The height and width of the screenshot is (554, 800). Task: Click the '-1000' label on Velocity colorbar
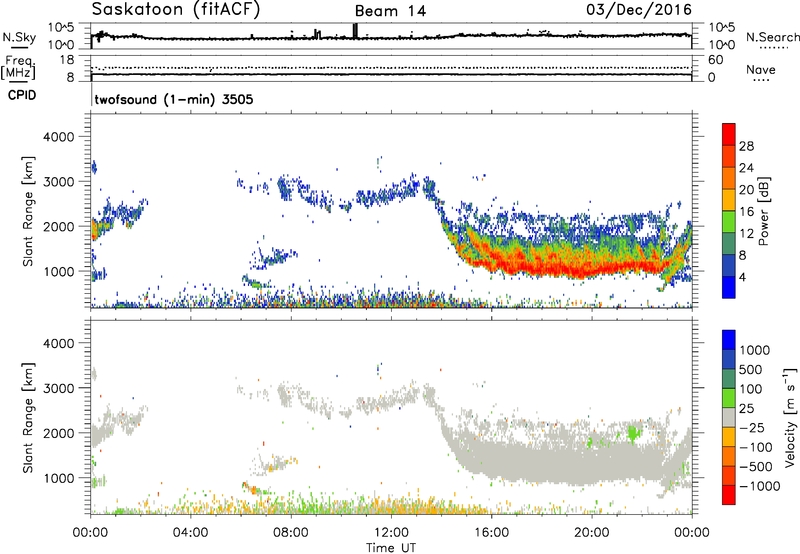(759, 486)
